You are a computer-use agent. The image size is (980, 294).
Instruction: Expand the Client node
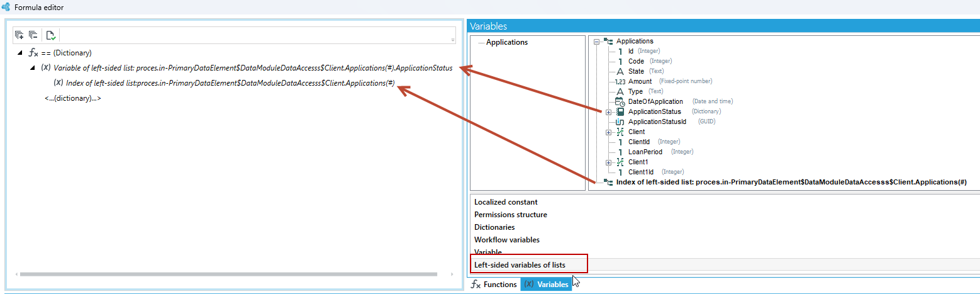tap(608, 132)
